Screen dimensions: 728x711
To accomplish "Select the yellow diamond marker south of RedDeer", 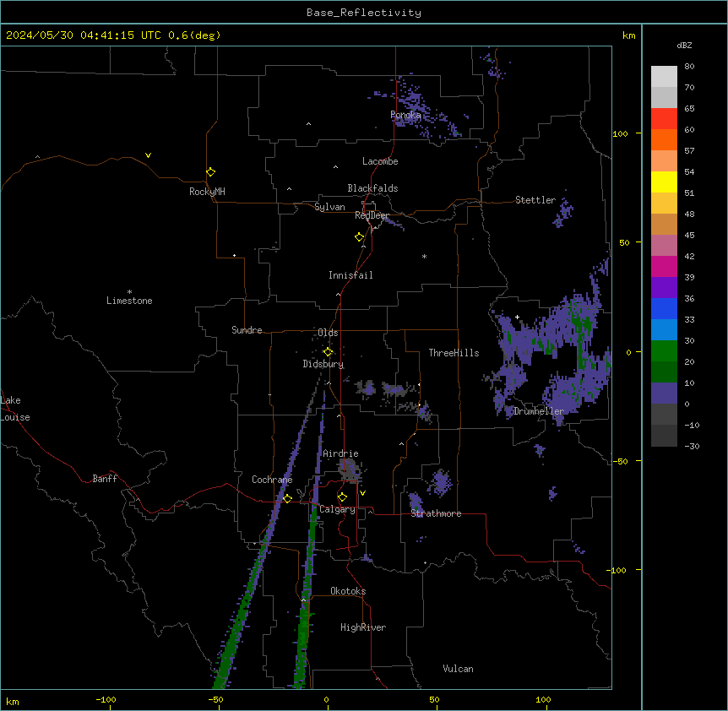I will (x=360, y=237).
